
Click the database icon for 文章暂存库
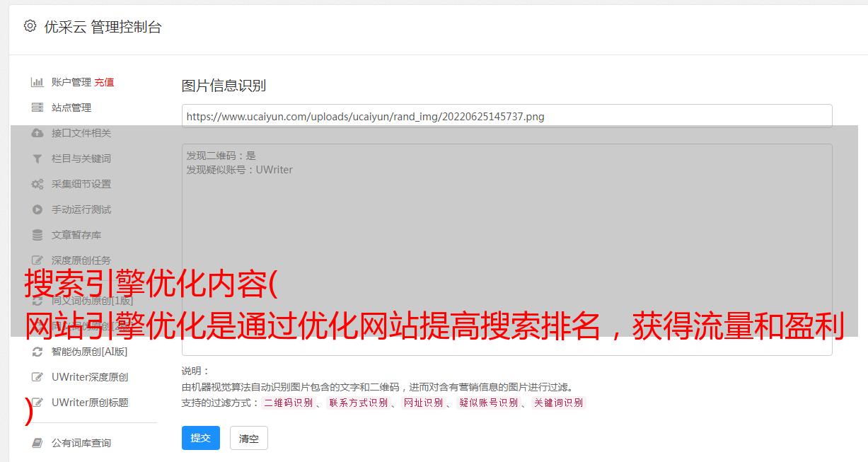tap(37, 235)
